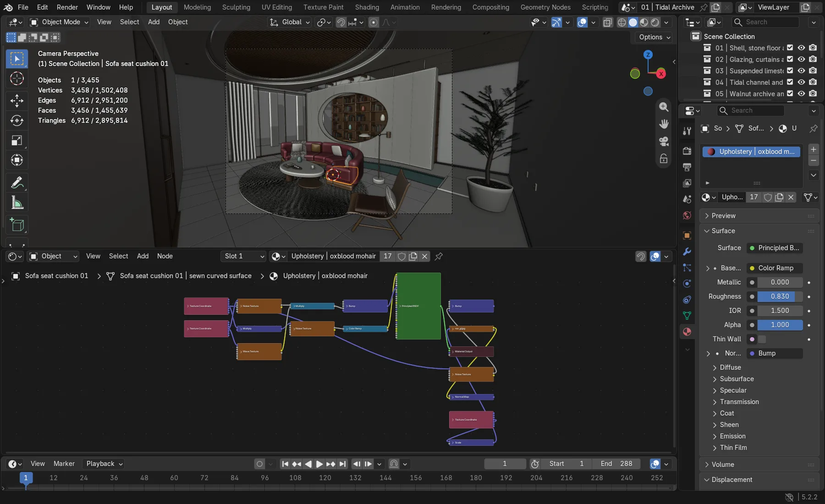The width and height of the screenshot is (825, 504).
Task: Switch to rendered viewport shading
Action: tap(655, 22)
